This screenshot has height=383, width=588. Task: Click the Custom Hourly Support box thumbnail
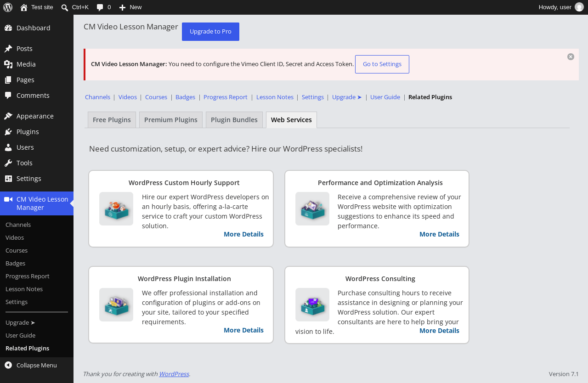pyautogui.click(x=116, y=208)
